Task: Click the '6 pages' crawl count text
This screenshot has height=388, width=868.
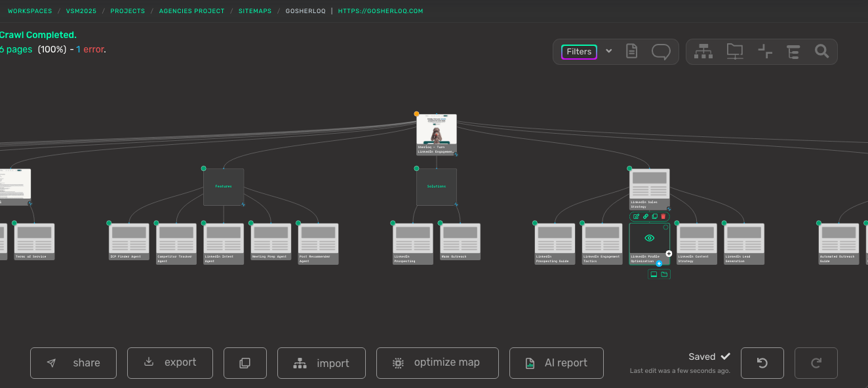Action: pyautogui.click(x=16, y=49)
